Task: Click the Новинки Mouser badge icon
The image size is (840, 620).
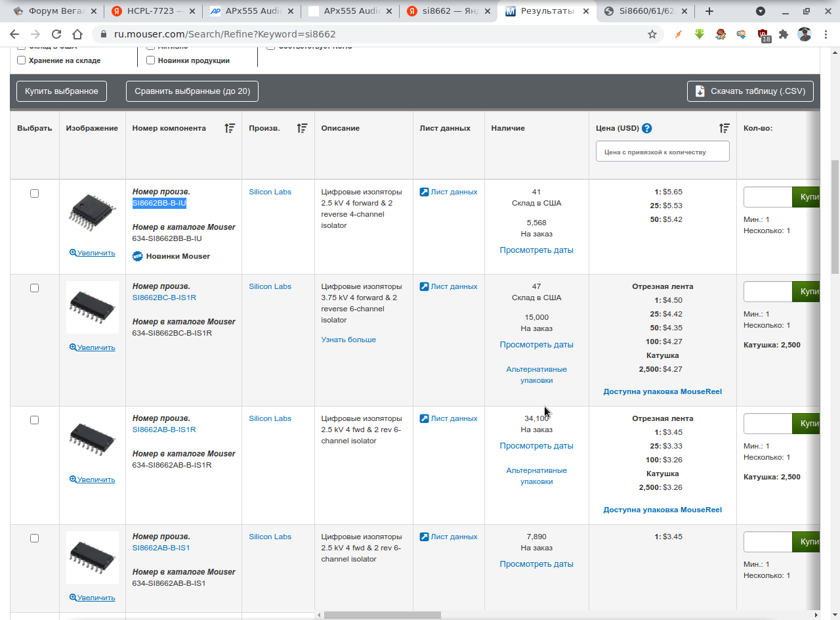Action: (x=137, y=256)
